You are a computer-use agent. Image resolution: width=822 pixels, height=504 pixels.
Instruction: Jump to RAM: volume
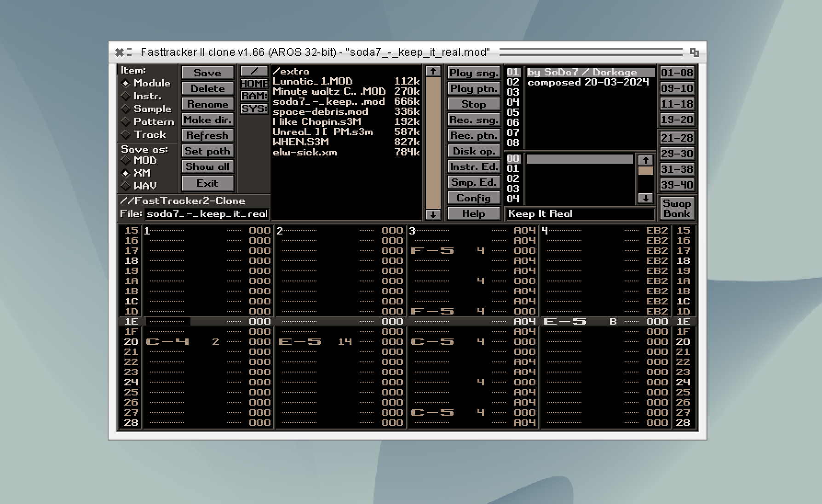(254, 96)
